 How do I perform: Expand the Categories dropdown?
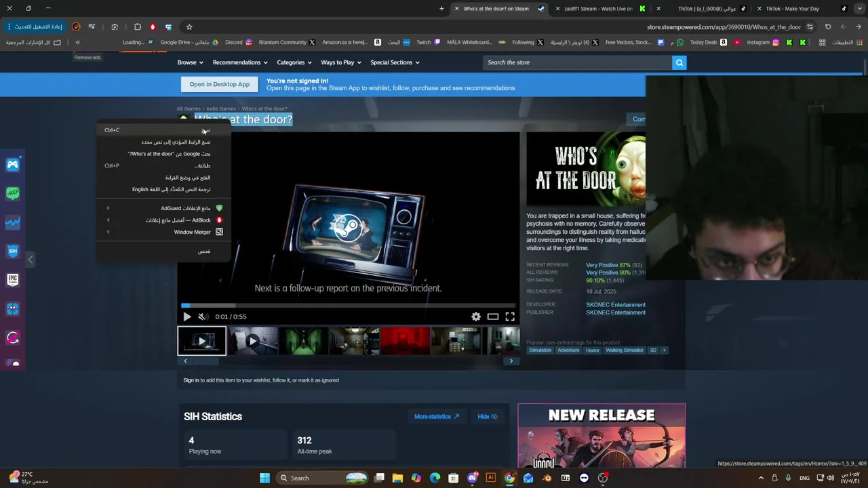pos(294,62)
